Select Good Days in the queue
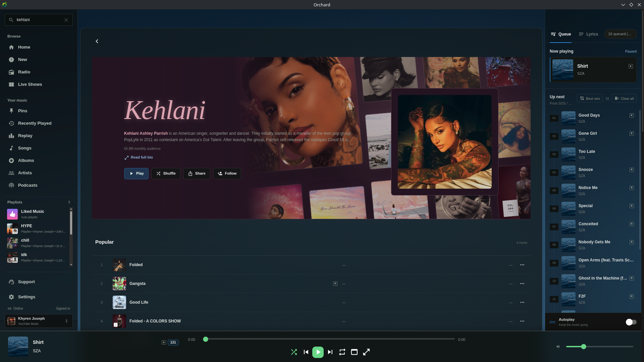 [x=593, y=118]
